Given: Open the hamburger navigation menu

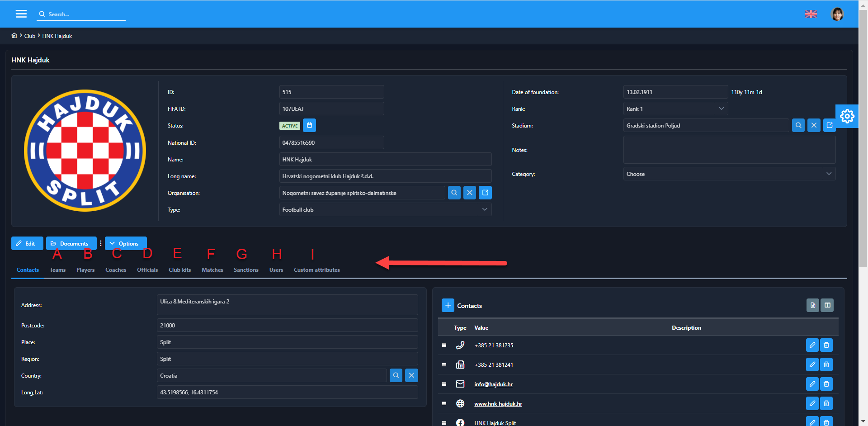Looking at the screenshot, I should pos(21,14).
